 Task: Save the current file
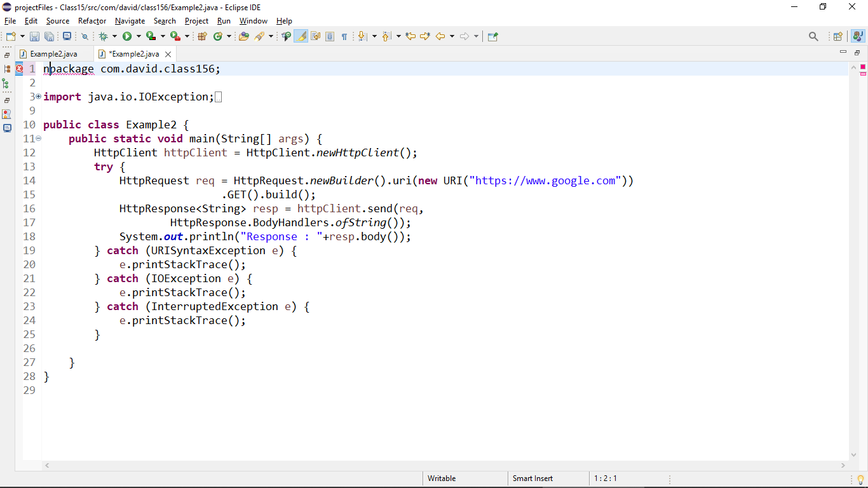[x=34, y=36]
